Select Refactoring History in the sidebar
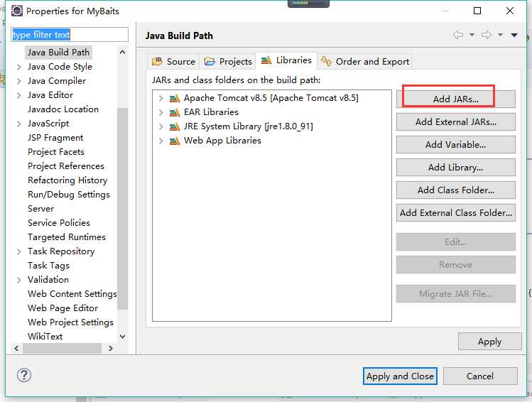 pos(67,180)
